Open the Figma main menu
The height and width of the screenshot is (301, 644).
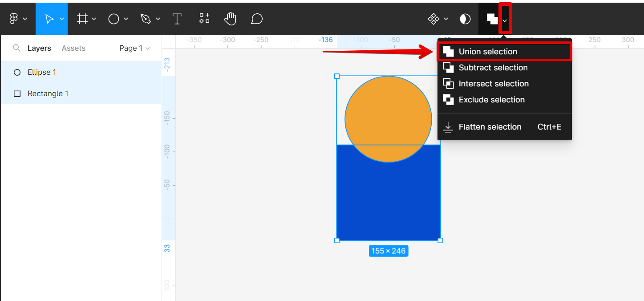click(14, 19)
